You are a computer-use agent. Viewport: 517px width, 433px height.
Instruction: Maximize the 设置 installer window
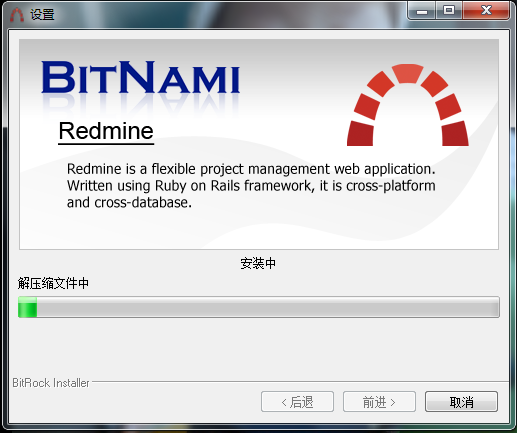[449, 11]
